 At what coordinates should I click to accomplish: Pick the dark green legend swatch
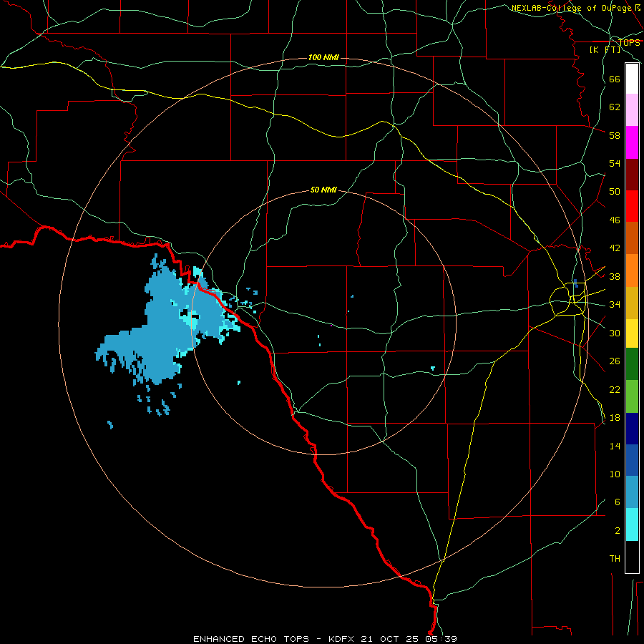pyautogui.click(x=632, y=364)
